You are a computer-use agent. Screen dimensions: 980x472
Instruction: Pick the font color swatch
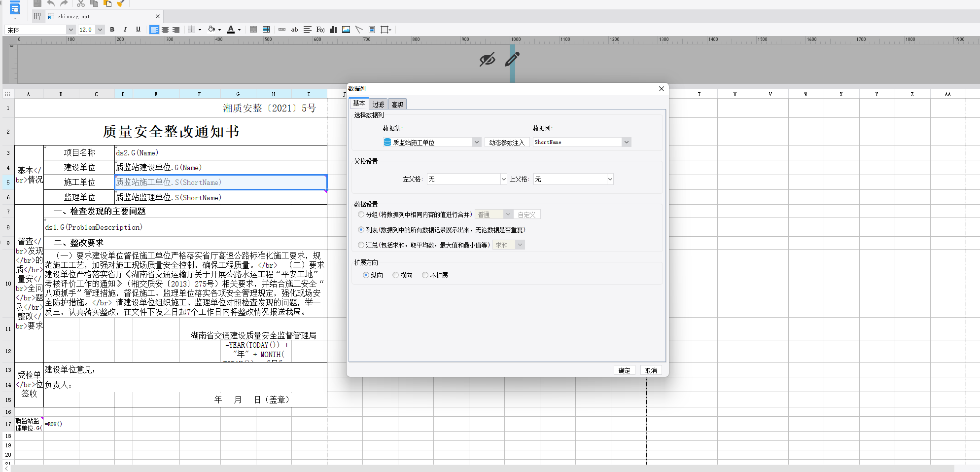click(x=231, y=30)
